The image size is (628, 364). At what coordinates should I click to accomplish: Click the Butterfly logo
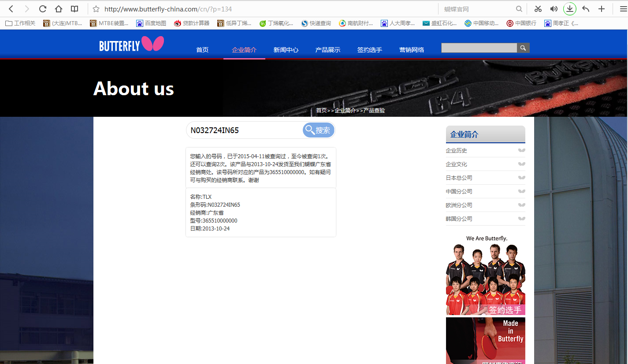[131, 44]
